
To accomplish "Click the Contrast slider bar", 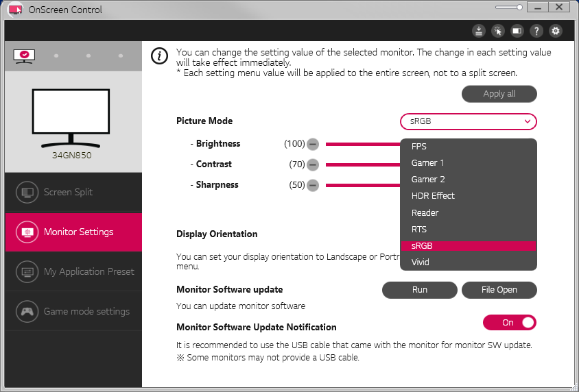I will coord(363,165).
